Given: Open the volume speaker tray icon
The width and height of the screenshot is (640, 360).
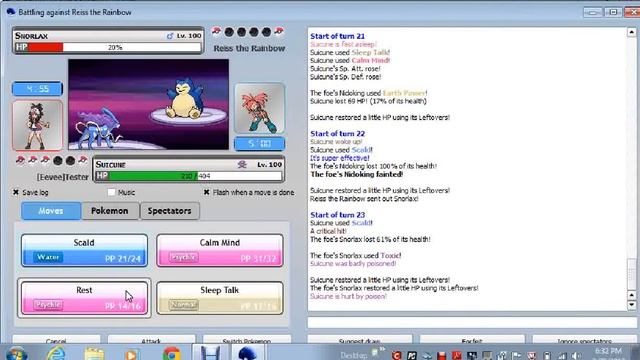Looking at the screenshot, I should click(x=576, y=356).
